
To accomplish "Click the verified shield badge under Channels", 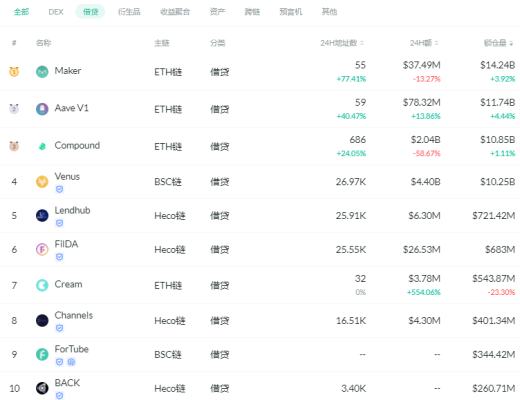I will pos(59,328).
